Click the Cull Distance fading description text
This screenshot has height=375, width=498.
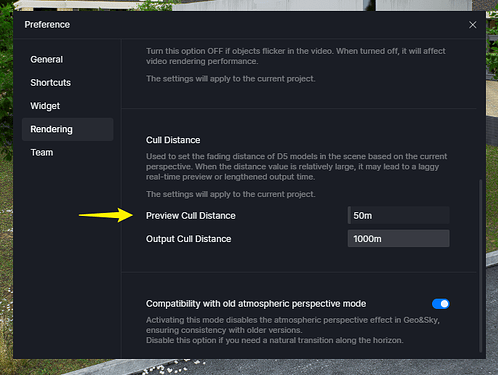pos(296,166)
